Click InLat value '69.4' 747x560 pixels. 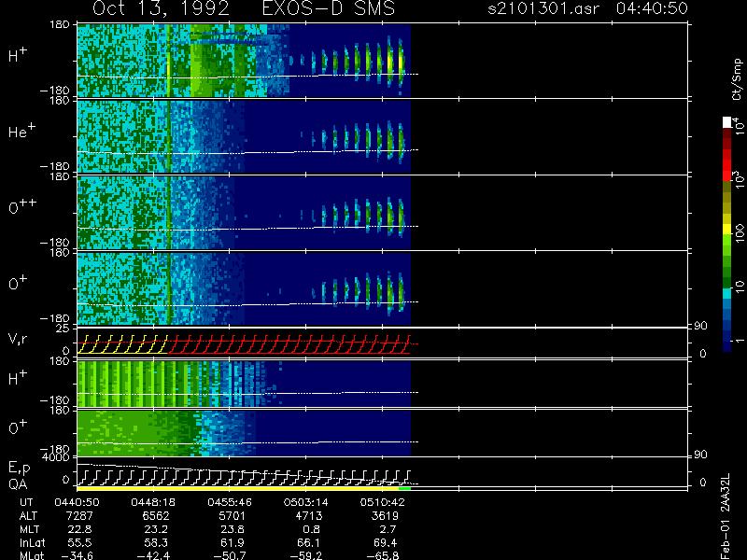[385, 542]
